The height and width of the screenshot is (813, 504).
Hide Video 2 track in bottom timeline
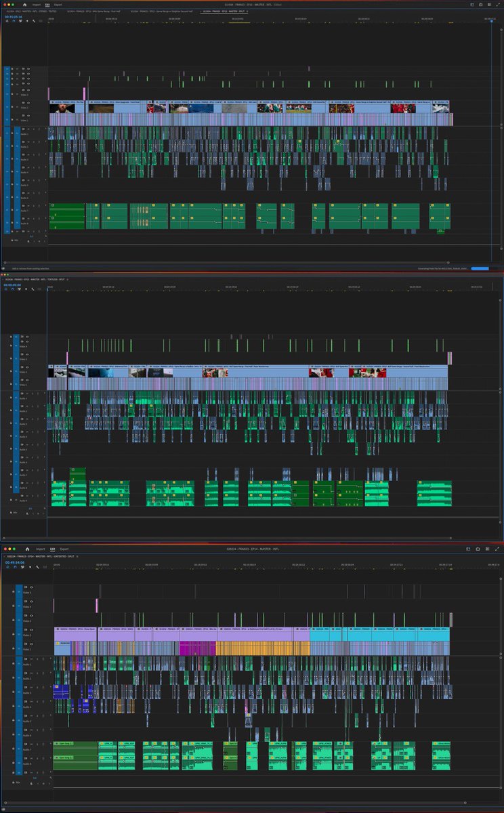tap(31, 629)
